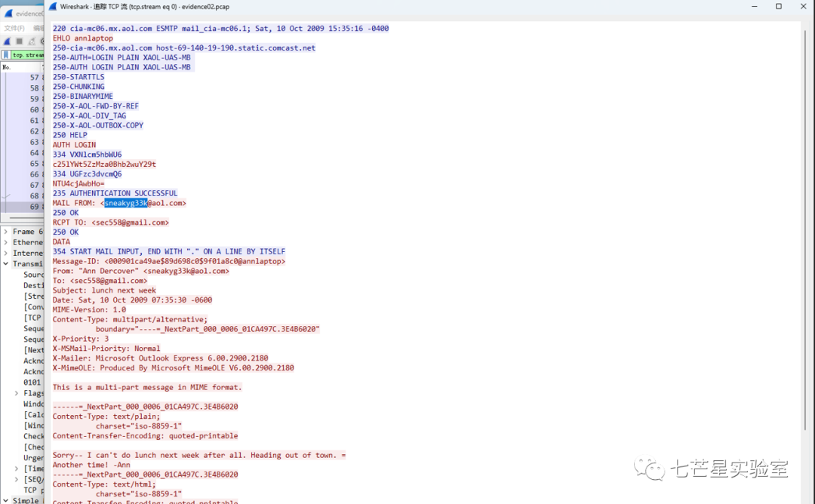Click the '250 HELP' line

[x=69, y=135]
